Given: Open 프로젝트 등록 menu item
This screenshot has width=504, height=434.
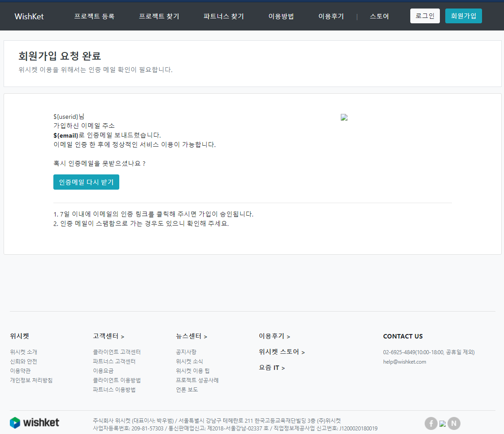Looking at the screenshot, I should 94,17.
